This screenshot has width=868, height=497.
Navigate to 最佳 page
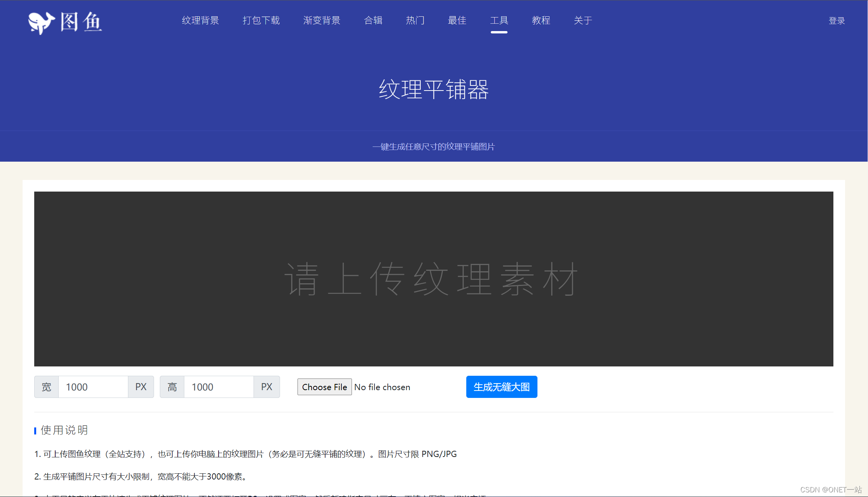click(x=457, y=20)
